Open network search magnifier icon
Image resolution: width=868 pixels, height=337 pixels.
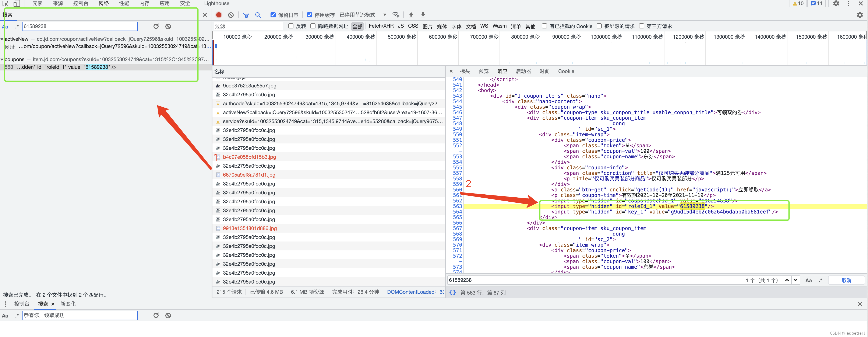pos(258,15)
